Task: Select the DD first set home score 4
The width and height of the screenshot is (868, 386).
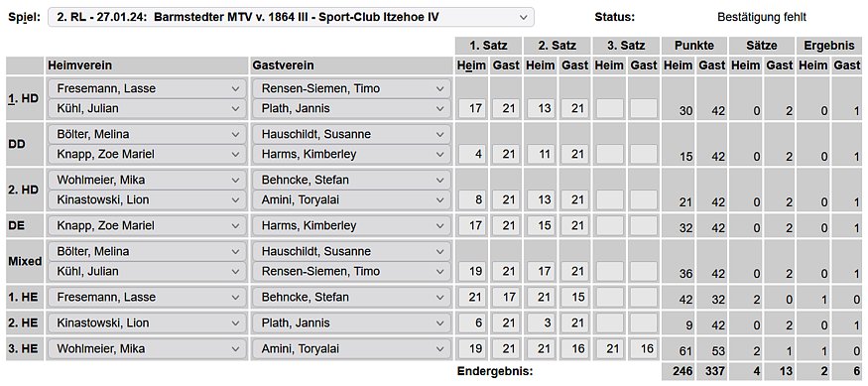Action: (472, 154)
